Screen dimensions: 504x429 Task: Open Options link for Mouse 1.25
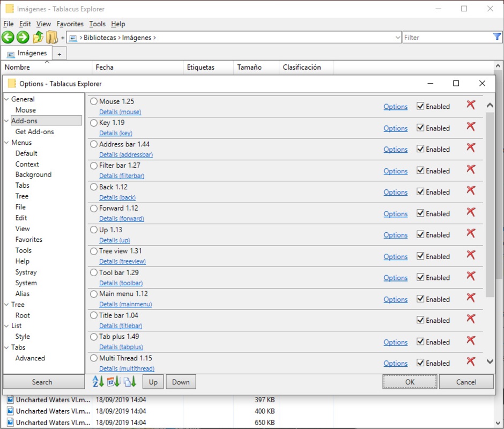(x=395, y=107)
